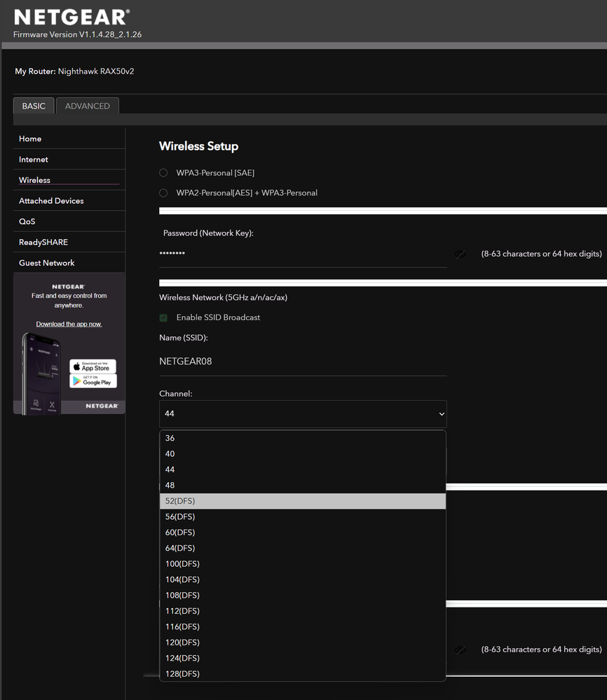Select 64(DFS) channel option
The height and width of the screenshot is (700, 607).
point(303,548)
